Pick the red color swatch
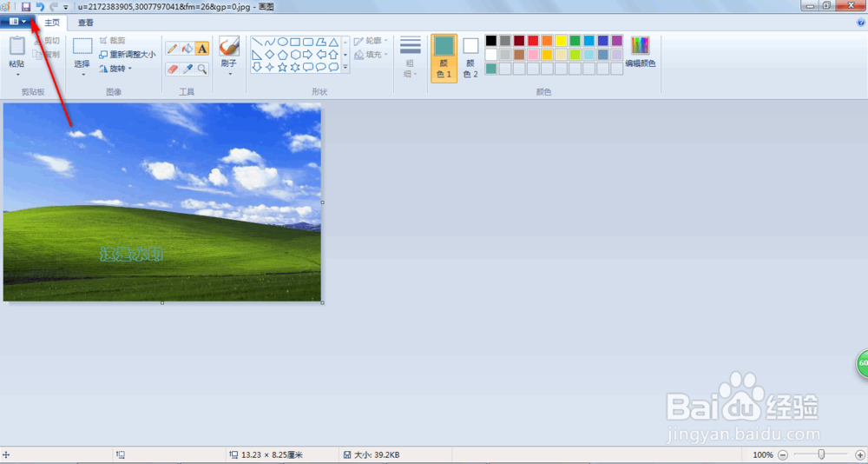Screen dimensions: 868x464 coord(533,41)
